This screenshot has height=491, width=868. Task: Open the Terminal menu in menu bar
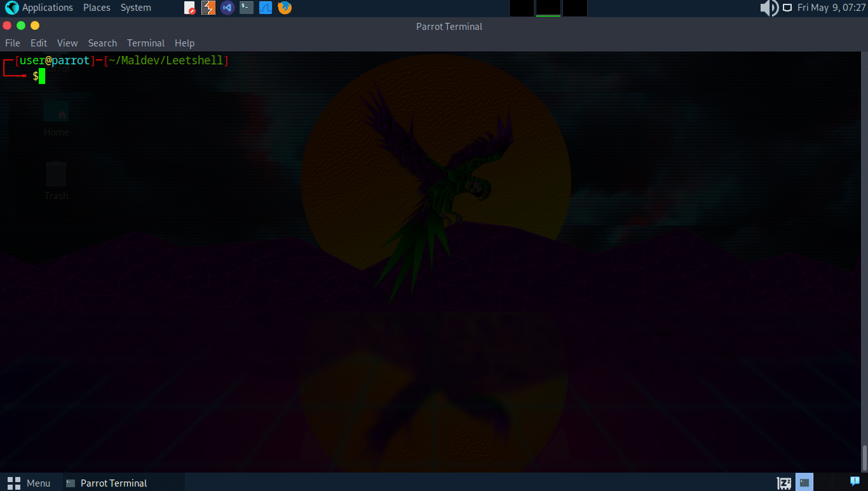click(x=146, y=43)
